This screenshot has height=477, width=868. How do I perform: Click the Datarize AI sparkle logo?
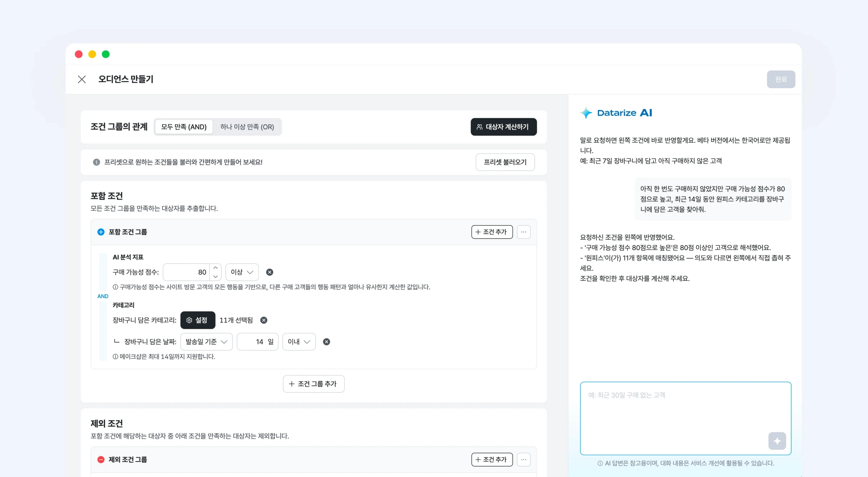586,113
